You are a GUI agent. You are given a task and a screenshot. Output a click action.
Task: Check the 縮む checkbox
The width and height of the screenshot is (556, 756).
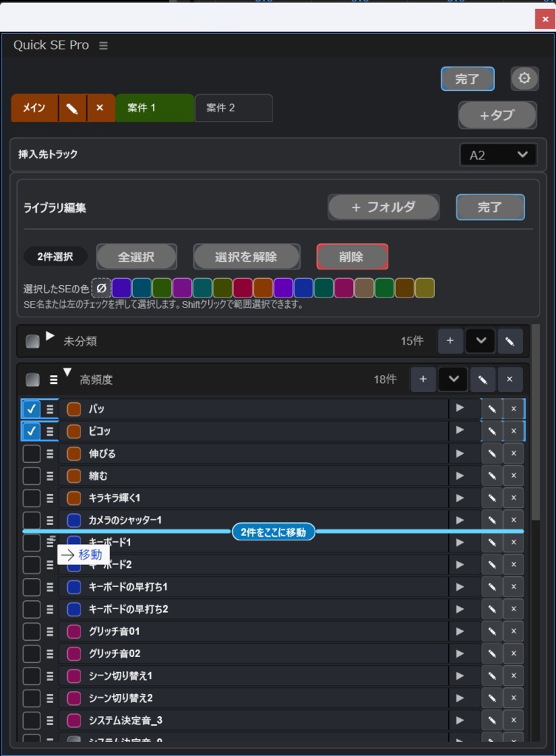point(32,475)
